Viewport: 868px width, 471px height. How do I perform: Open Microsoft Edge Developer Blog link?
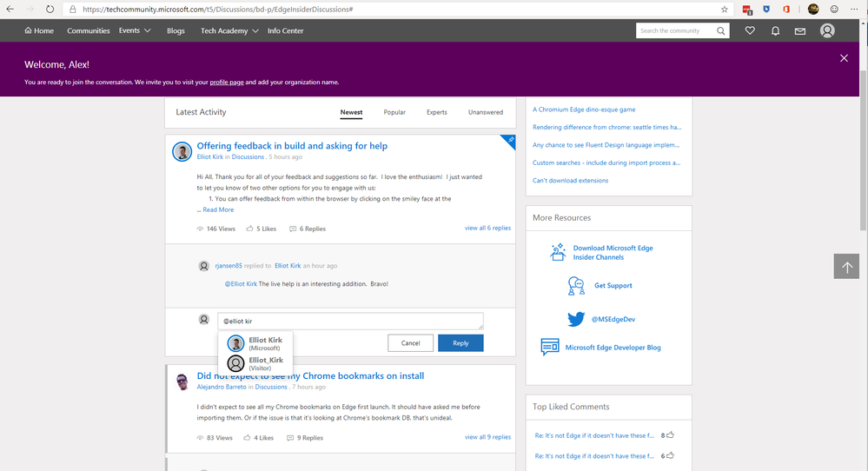(613, 348)
